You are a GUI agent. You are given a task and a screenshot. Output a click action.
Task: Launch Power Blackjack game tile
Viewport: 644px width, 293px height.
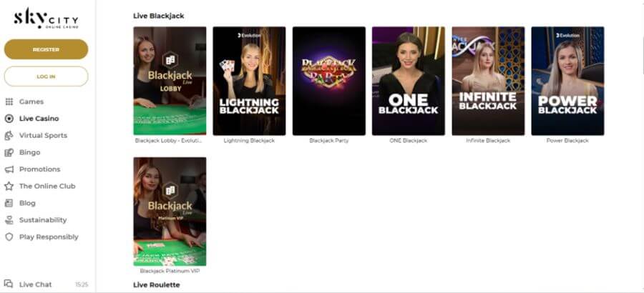567,81
